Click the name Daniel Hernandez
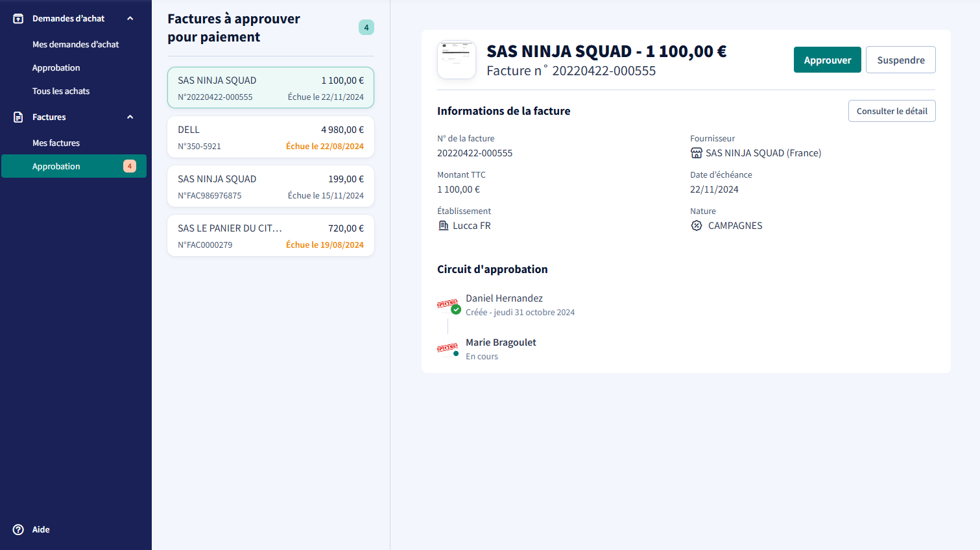980x550 pixels. (x=504, y=298)
